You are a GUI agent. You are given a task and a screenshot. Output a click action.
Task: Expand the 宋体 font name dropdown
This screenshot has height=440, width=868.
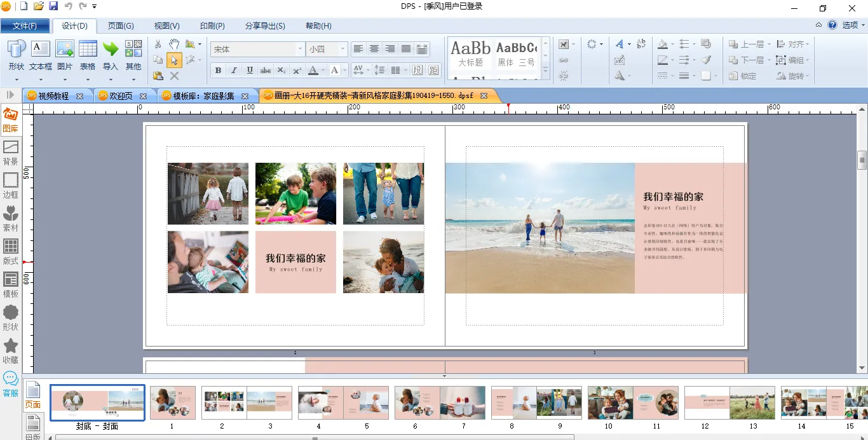(300, 49)
